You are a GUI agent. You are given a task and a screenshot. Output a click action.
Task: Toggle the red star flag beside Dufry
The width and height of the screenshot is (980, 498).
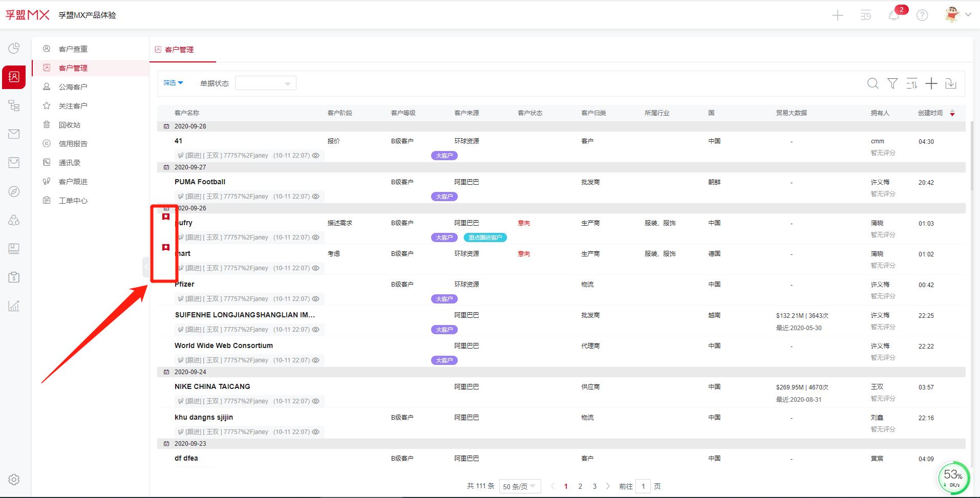(x=166, y=217)
